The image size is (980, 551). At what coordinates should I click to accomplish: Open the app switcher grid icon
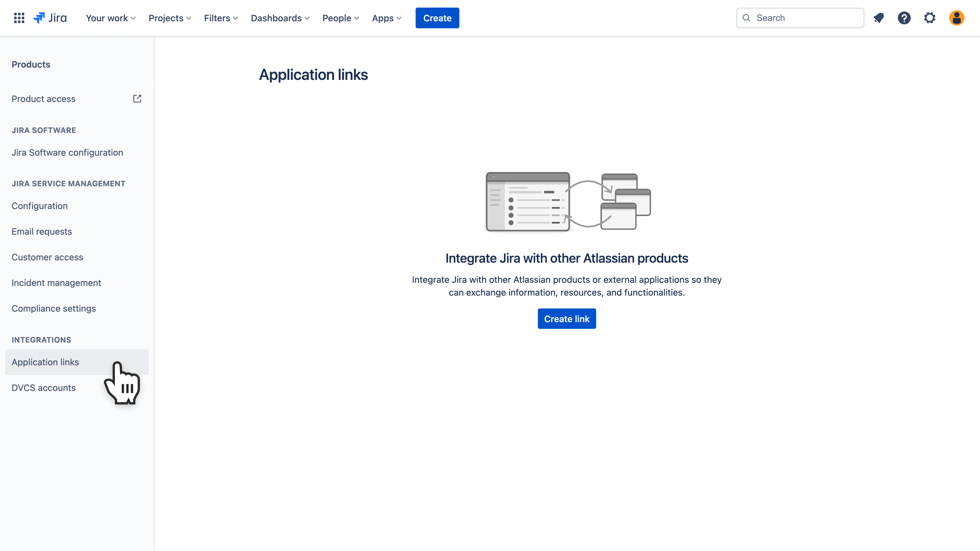click(x=19, y=18)
